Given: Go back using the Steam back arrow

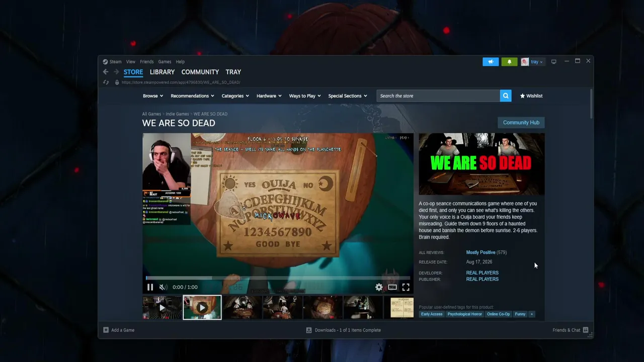Looking at the screenshot, I should [106, 72].
